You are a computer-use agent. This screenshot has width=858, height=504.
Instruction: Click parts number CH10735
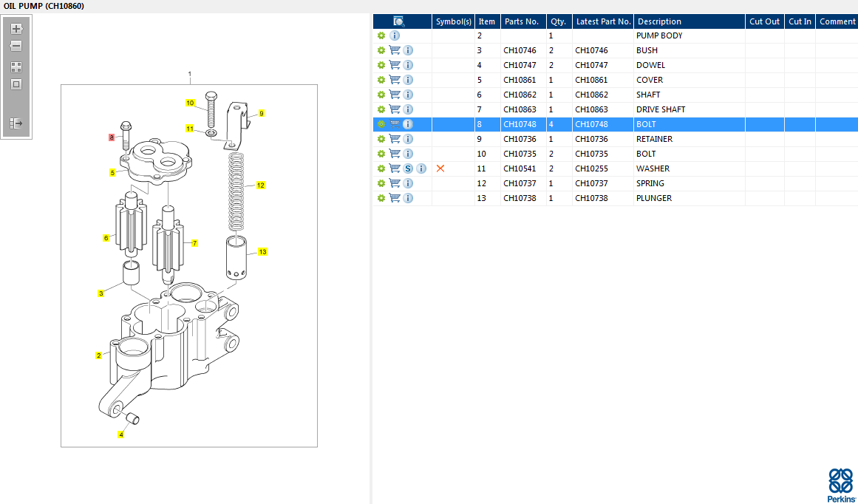[520, 154]
